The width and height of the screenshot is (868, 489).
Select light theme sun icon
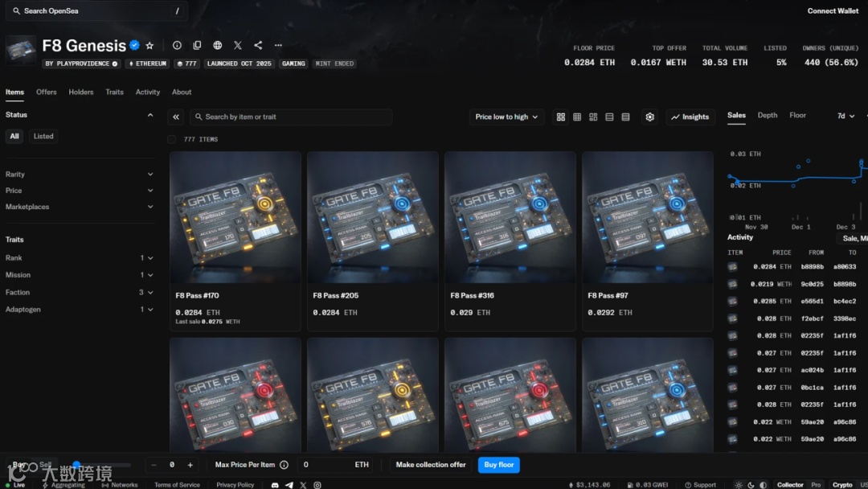(739, 484)
